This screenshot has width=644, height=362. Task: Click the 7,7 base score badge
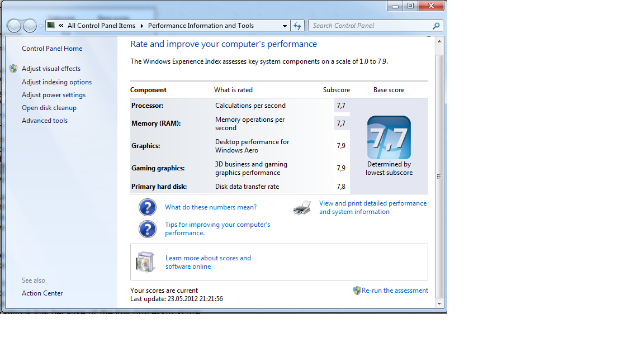[x=389, y=137]
